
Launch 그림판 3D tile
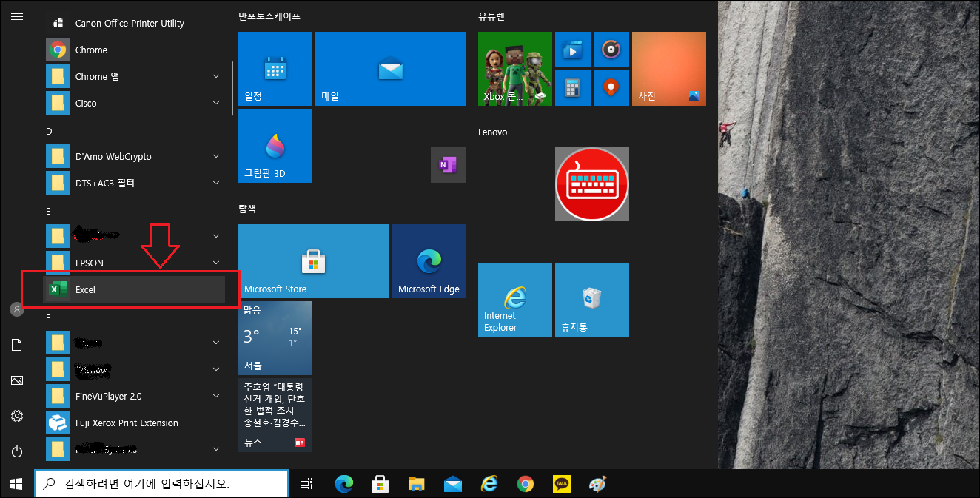coord(275,146)
